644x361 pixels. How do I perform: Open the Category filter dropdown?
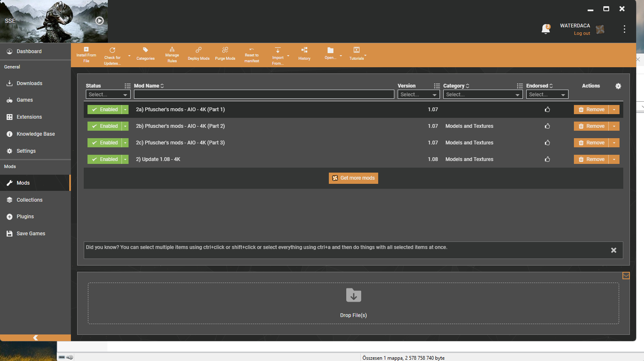point(483,95)
